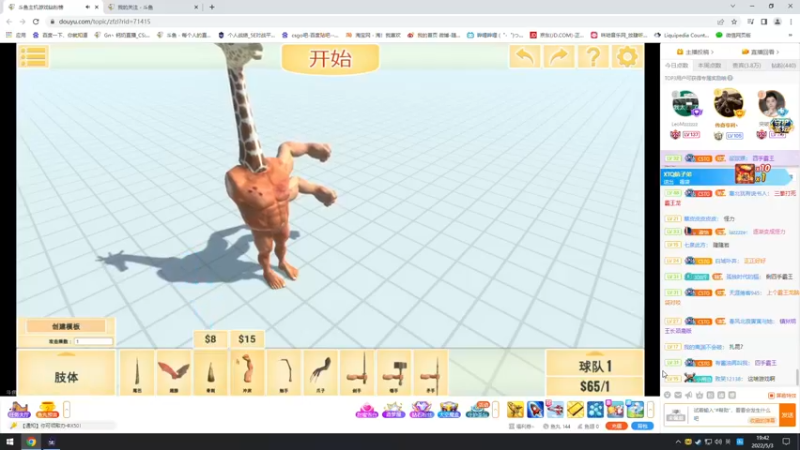Image resolution: width=800 pixels, height=450 pixels.
Task: Open the Windows Start menu
Action: (10, 442)
